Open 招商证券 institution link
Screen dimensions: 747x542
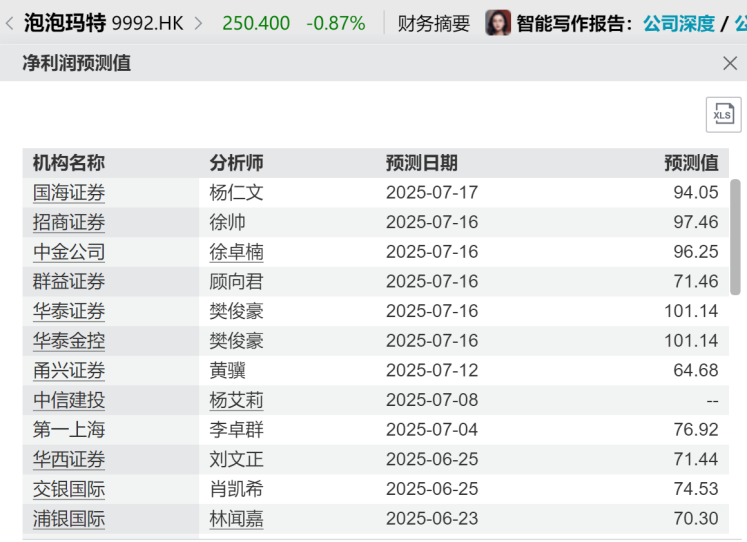coord(69,222)
